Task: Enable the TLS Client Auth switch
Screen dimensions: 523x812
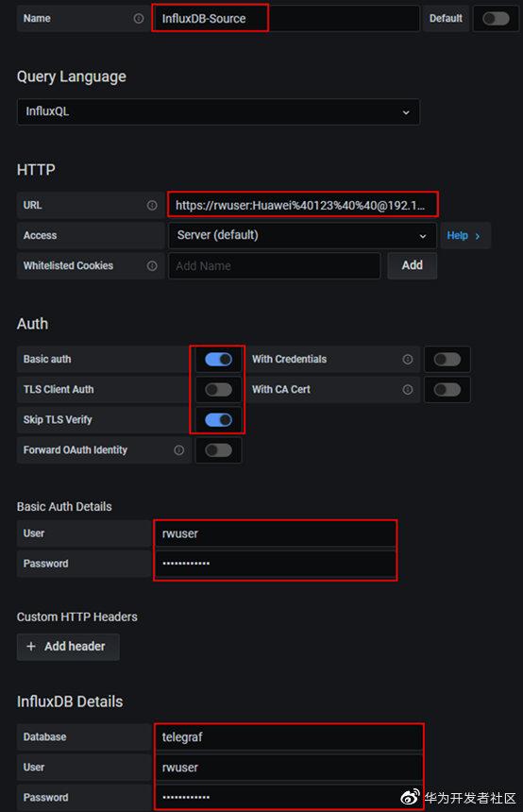Action: [218, 389]
